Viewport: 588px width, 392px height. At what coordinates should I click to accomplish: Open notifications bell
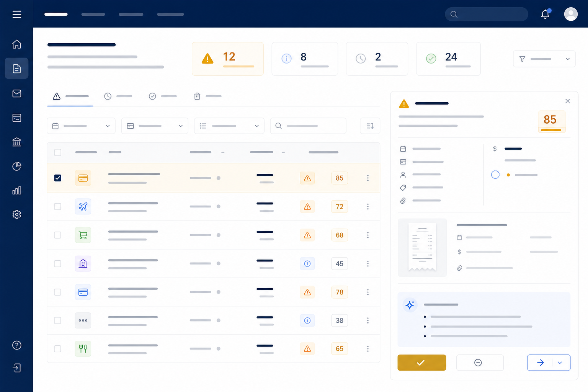coord(545,14)
